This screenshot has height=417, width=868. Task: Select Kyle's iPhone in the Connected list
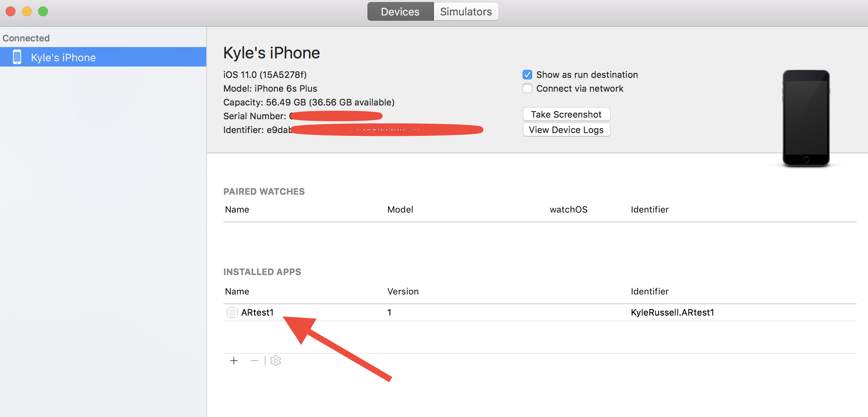coord(103,57)
